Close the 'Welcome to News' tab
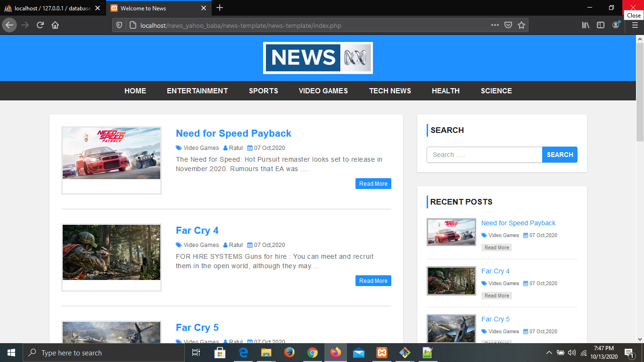The image size is (644, 362). click(204, 8)
